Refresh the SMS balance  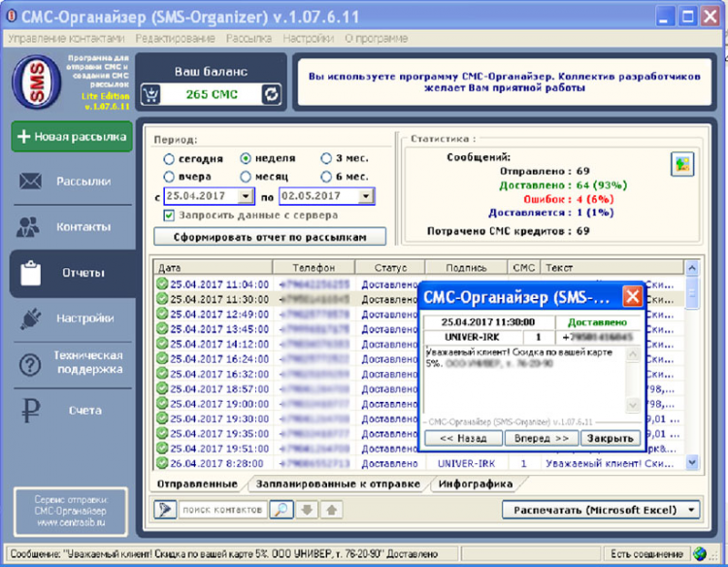click(x=271, y=94)
